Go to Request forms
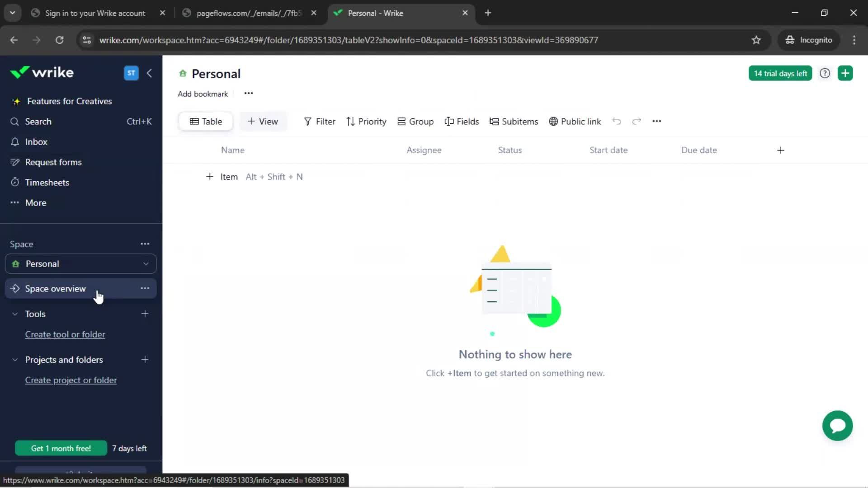This screenshot has height=488, width=868. pyautogui.click(x=53, y=162)
